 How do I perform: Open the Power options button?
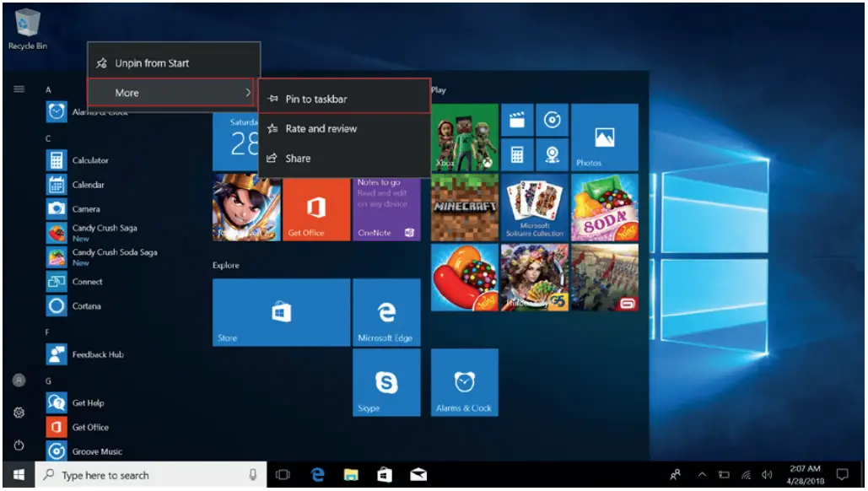(19, 445)
